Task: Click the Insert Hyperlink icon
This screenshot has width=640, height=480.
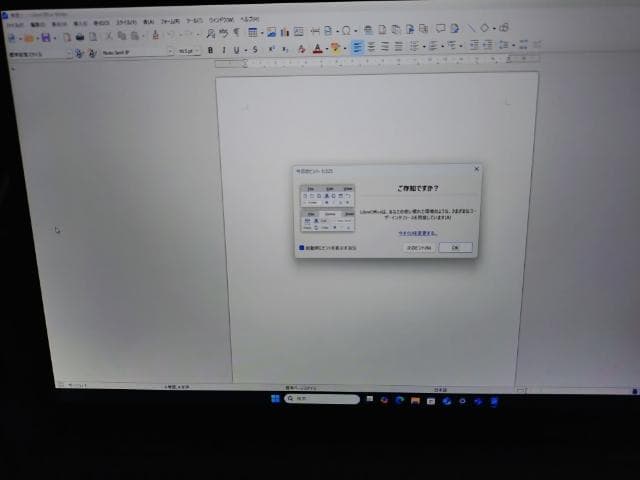Action: click(368, 30)
